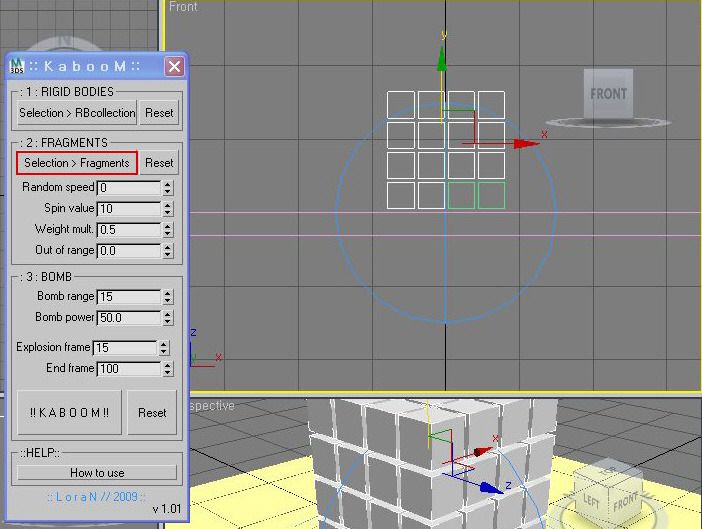
Task: Click the Selection > RBcollection button
Action: click(77, 113)
